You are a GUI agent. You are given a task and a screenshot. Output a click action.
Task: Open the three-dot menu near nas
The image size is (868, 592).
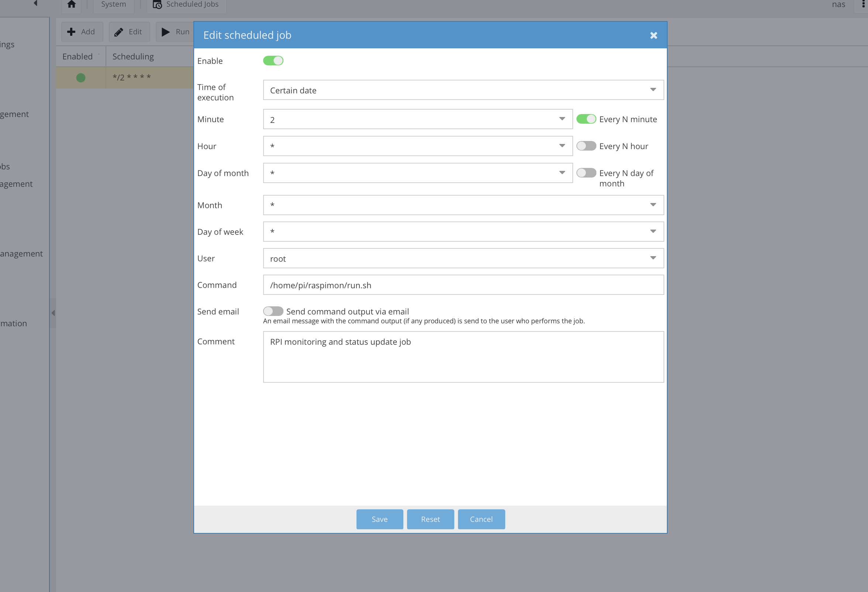863,4
